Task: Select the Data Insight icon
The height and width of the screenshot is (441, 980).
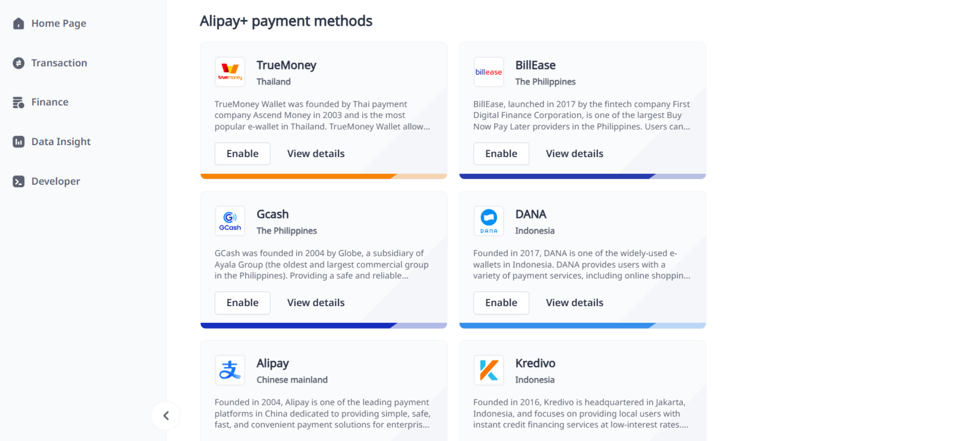Action: (x=19, y=142)
